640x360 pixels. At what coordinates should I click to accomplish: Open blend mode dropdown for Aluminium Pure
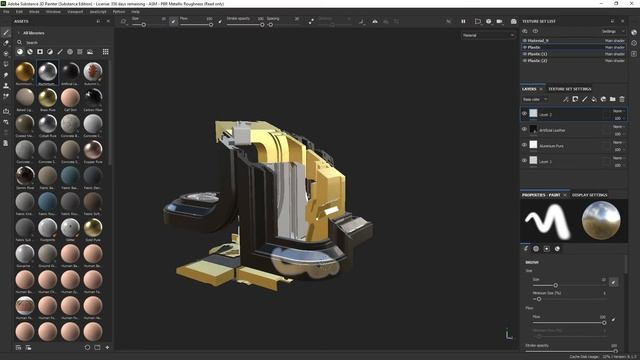tap(618, 142)
